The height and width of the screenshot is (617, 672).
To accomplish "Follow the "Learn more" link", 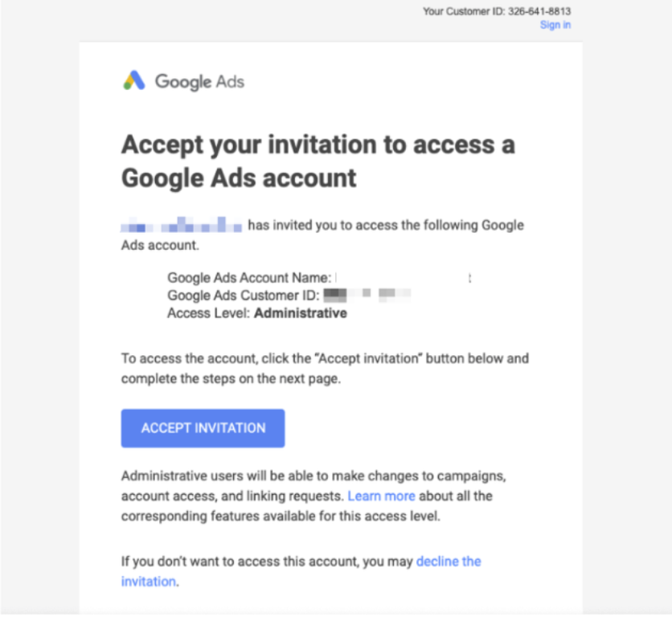I will tap(381, 496).
